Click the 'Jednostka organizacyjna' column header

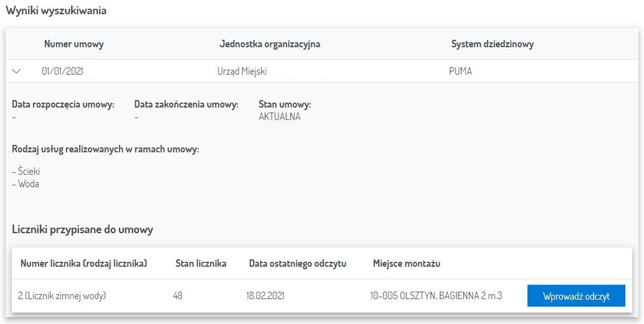point(270,44)
